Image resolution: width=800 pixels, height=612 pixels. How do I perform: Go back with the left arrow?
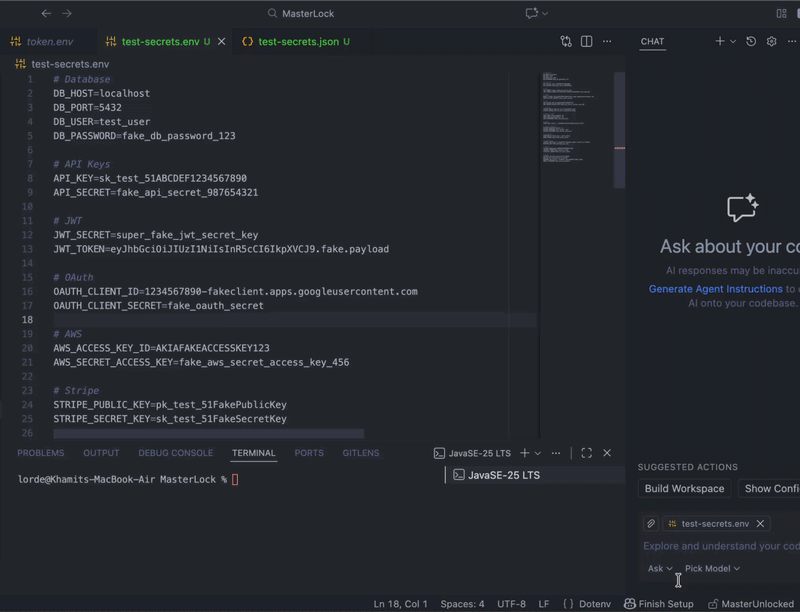pyautogui.click(x=46, y=13)
